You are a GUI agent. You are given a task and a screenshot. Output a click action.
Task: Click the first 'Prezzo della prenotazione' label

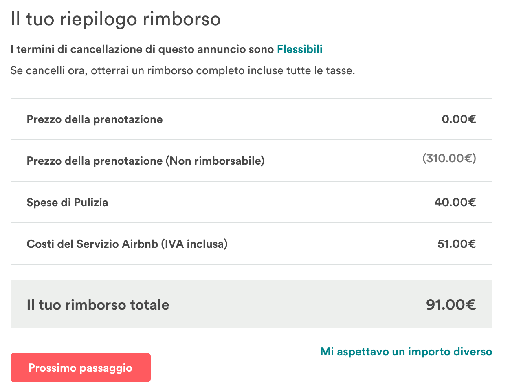pyautogui.click(x=95, y=119)
